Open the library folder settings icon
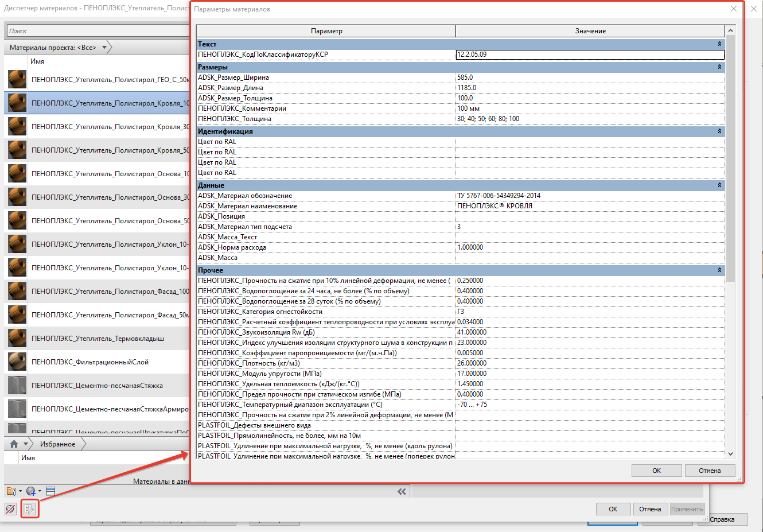Image resolution: width=763 pixels, height=532 pixels. tap(11, 491)
